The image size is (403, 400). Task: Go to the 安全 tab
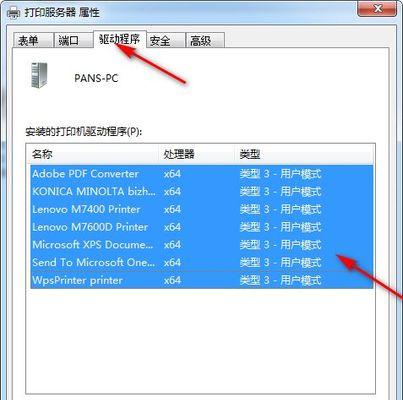click(165, 41)
